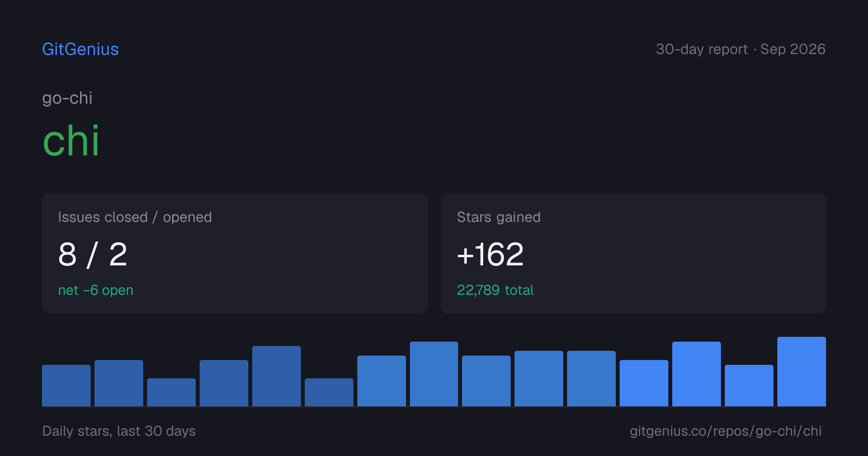
Task: Open the chi repository title
Action: [x=71, y=141]
